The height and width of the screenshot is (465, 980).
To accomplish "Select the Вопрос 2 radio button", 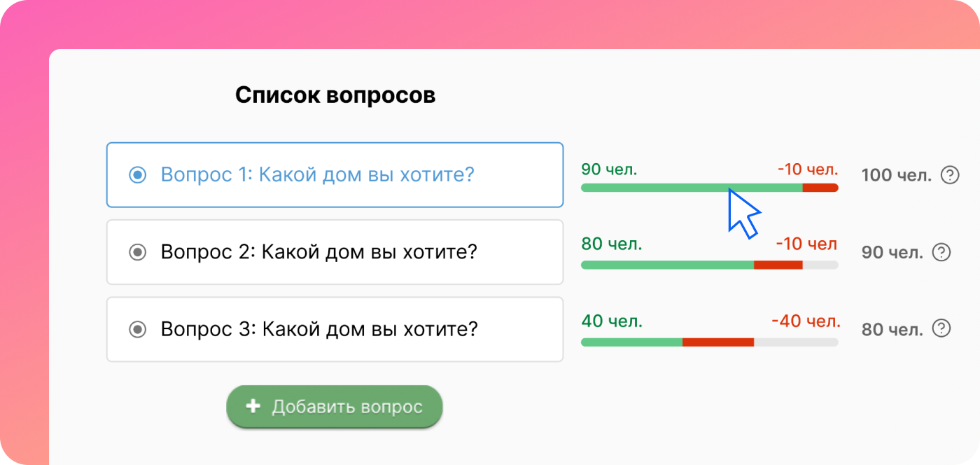I will [138, 252].
